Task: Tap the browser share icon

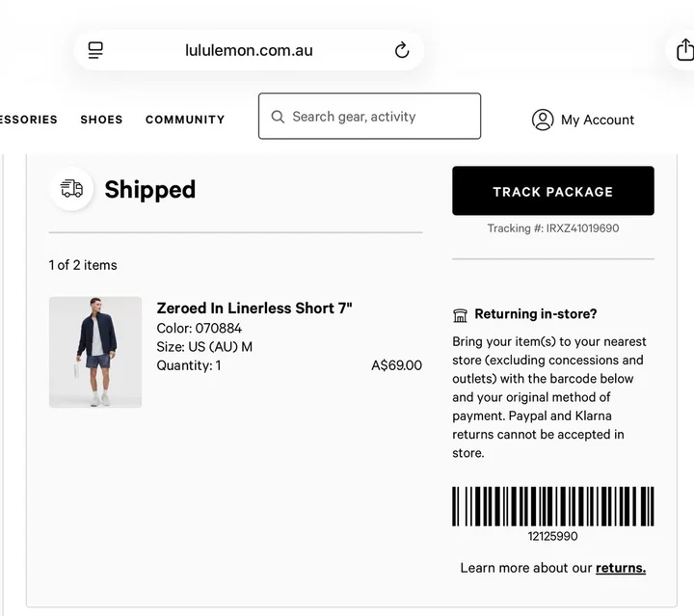Action: coord(684,50)
